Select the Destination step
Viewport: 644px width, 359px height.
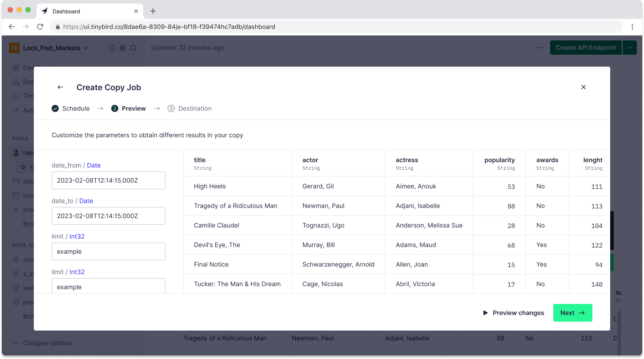(189, 108)
